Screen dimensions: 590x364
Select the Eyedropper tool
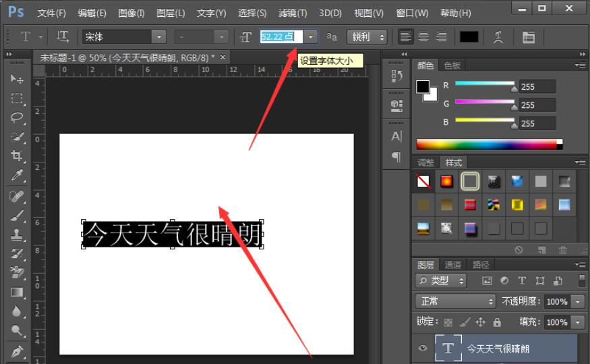click(x=17, y=175)
